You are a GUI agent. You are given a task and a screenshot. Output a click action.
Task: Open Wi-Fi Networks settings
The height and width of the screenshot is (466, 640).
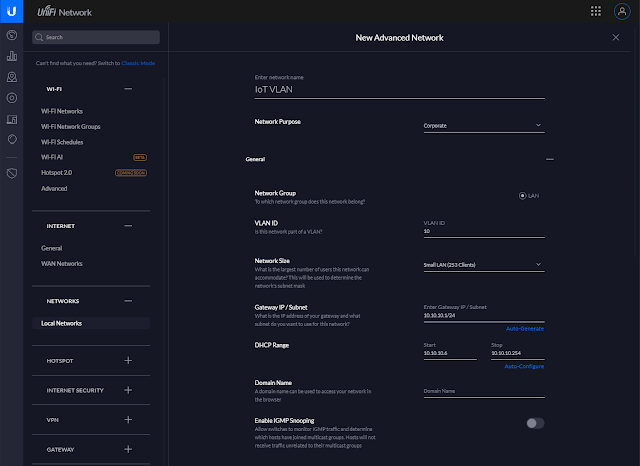[62, 111]
